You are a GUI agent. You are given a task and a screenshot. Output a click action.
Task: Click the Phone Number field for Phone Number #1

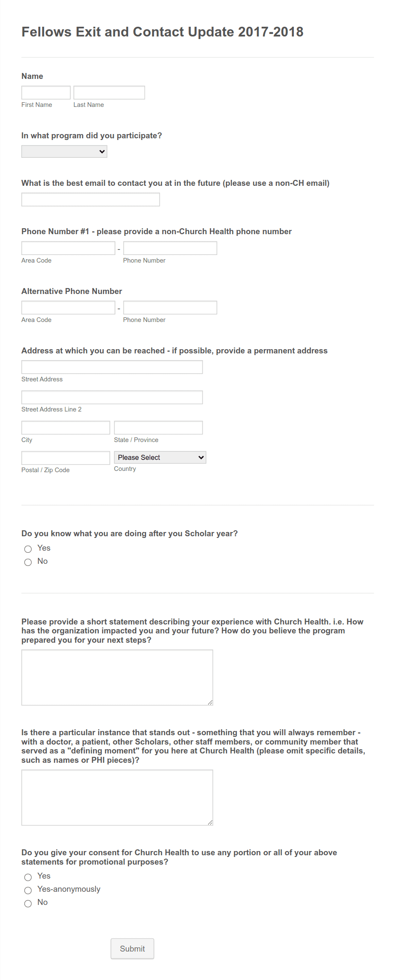pyautogui.click(x=170, y=247)
